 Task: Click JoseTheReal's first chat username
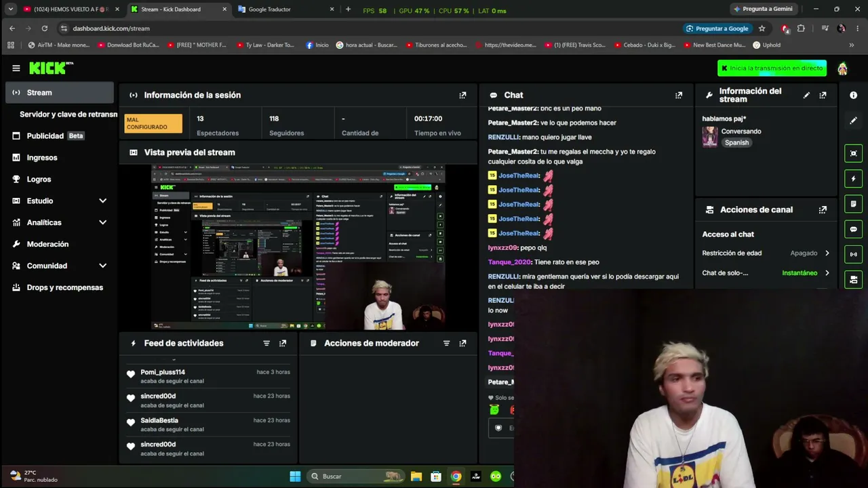point(519,176)
